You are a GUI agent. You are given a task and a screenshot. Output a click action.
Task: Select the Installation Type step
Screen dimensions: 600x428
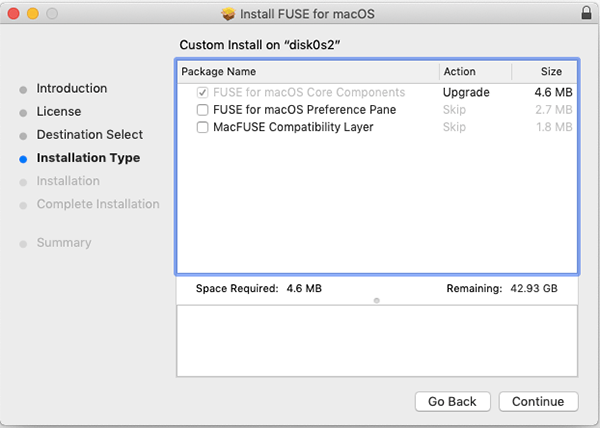click(x=88, y=158)
